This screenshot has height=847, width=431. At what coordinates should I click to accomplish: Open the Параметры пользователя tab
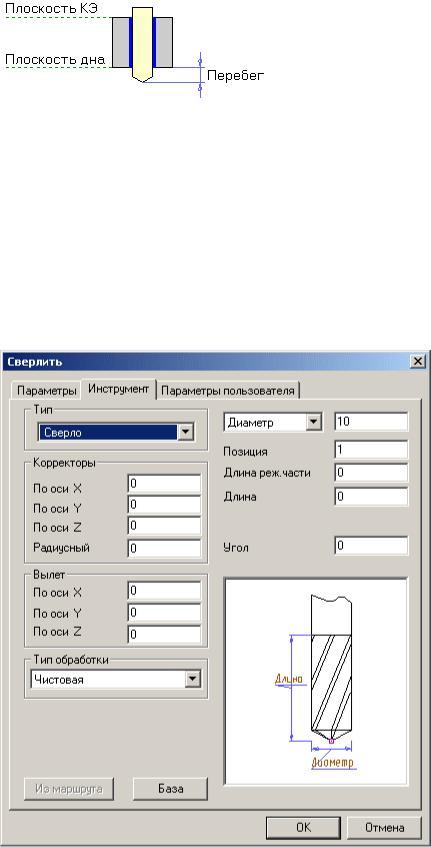(x=227, y=391)
